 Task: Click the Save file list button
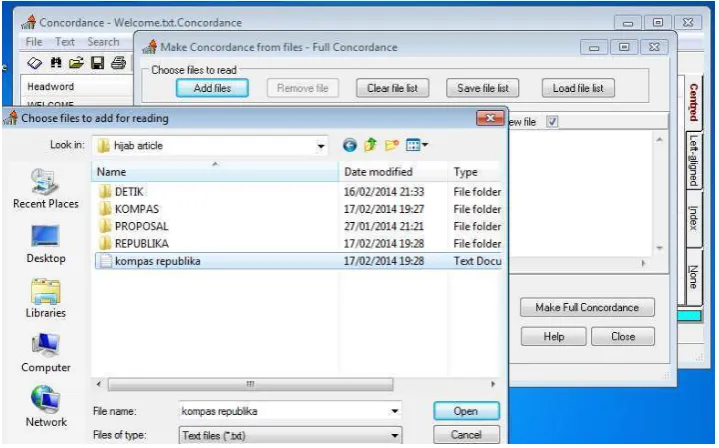point(483,88)
